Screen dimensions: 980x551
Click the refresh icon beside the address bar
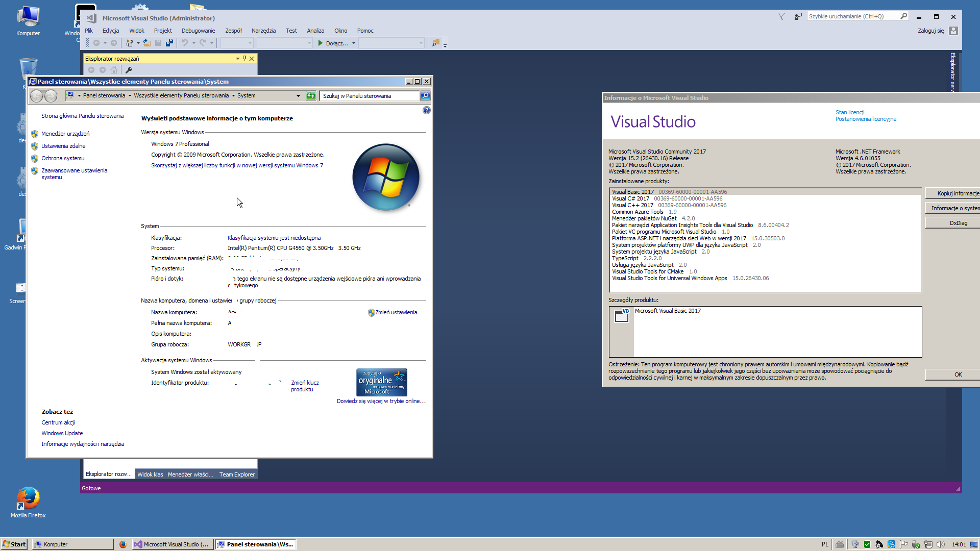311,96
